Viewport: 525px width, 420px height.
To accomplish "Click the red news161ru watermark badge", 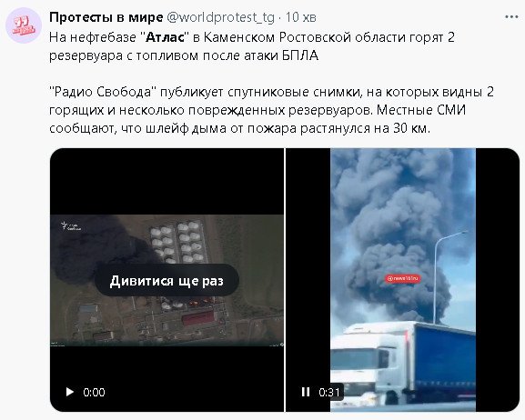I will click(x=403, y=278).
